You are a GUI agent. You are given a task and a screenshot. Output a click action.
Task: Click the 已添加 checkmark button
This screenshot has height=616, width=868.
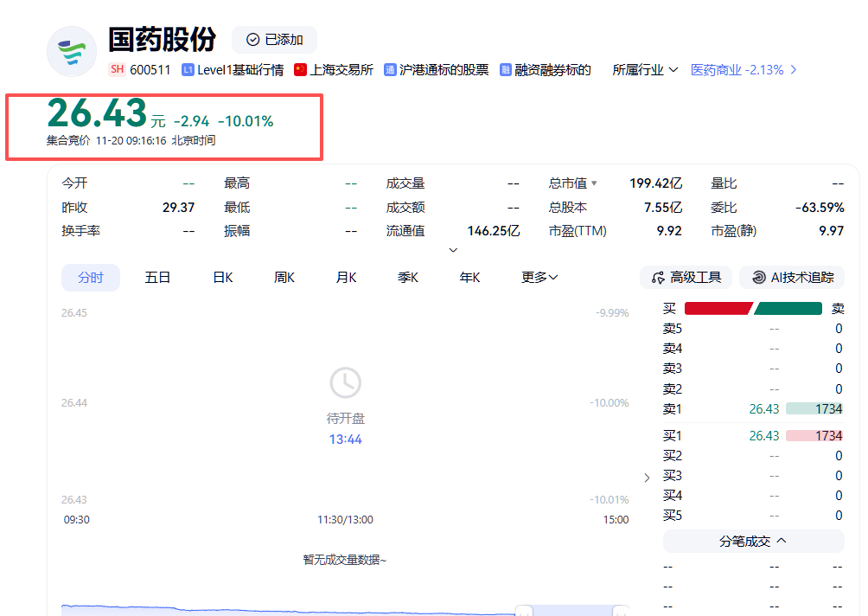(x=275, y=40)
